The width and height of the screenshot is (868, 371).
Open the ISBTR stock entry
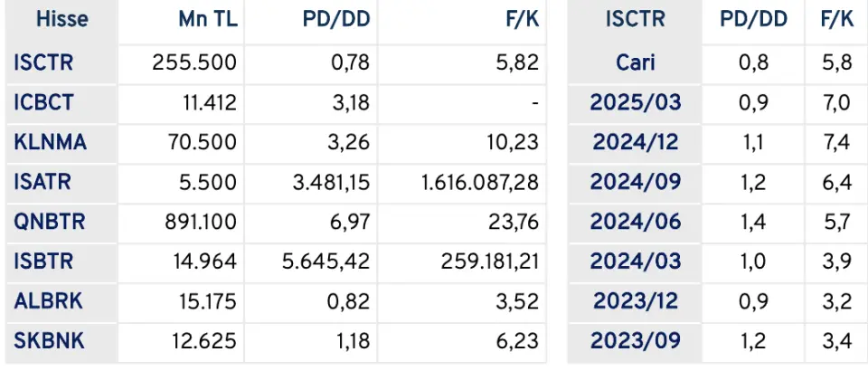[x=43, y=262]
